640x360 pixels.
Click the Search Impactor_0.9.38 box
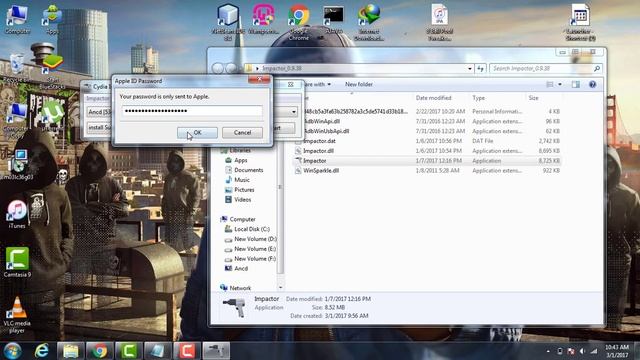click(546, 69)
